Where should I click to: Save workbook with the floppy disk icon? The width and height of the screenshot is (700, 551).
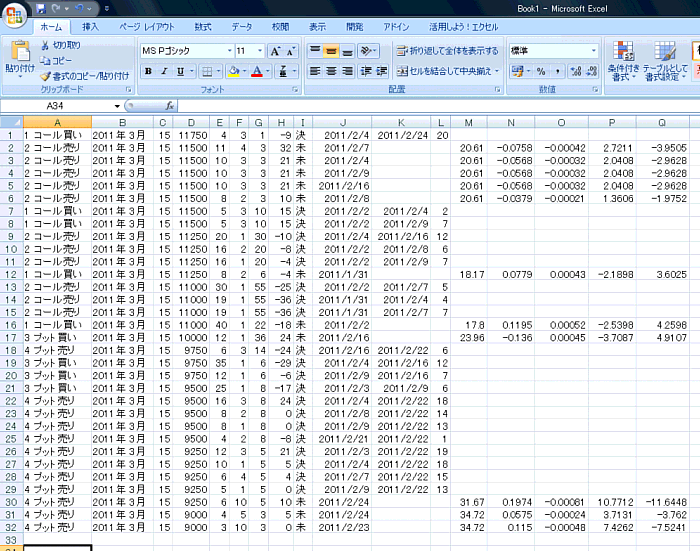(x=41, y=8)
